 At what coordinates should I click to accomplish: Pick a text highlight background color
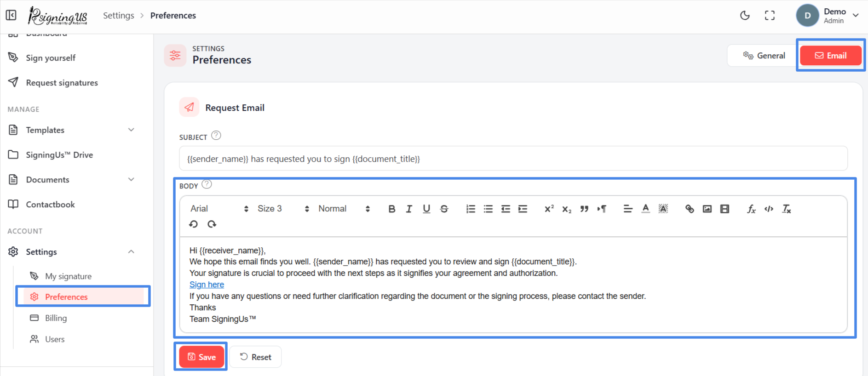click(663, 209)
